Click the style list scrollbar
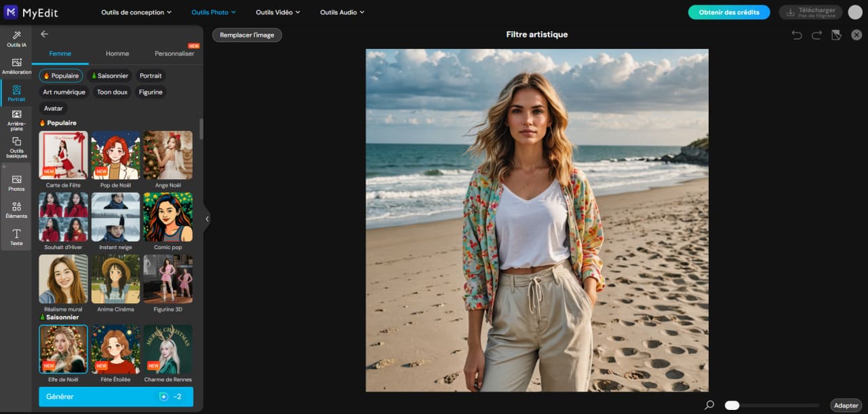868x414 pixels. [201, 129]
